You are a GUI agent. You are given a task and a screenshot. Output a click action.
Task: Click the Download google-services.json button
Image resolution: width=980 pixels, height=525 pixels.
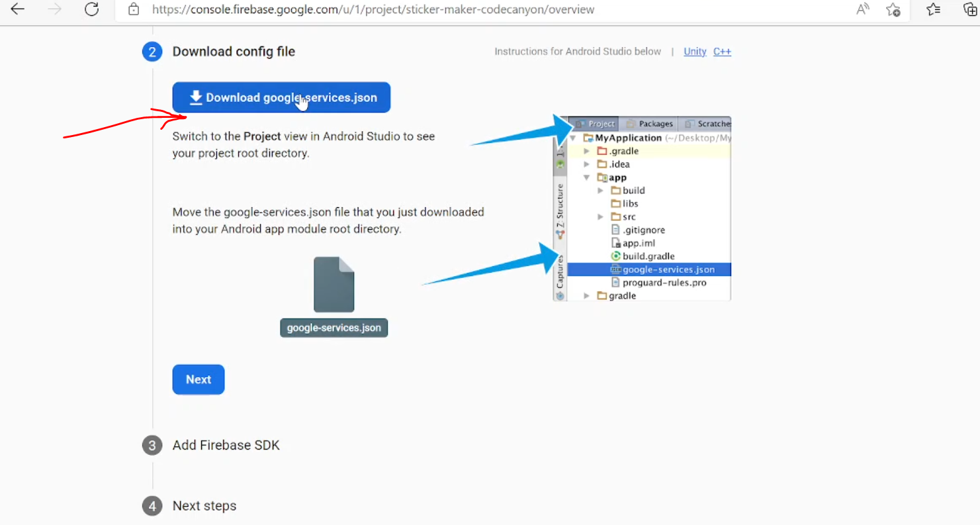point(281,97)
